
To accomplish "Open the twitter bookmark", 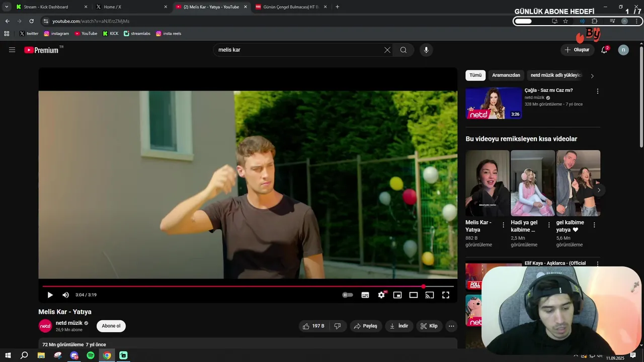I will [29, 34].
